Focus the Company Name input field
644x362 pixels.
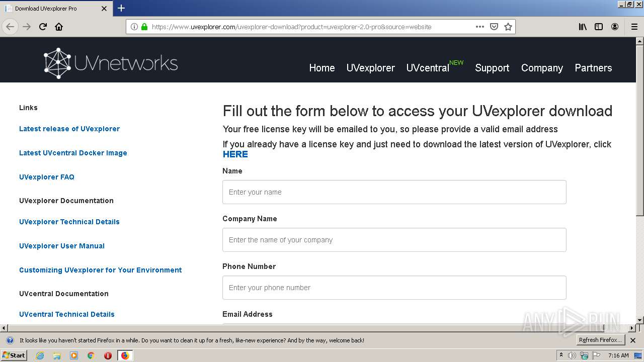coord(394,240)
